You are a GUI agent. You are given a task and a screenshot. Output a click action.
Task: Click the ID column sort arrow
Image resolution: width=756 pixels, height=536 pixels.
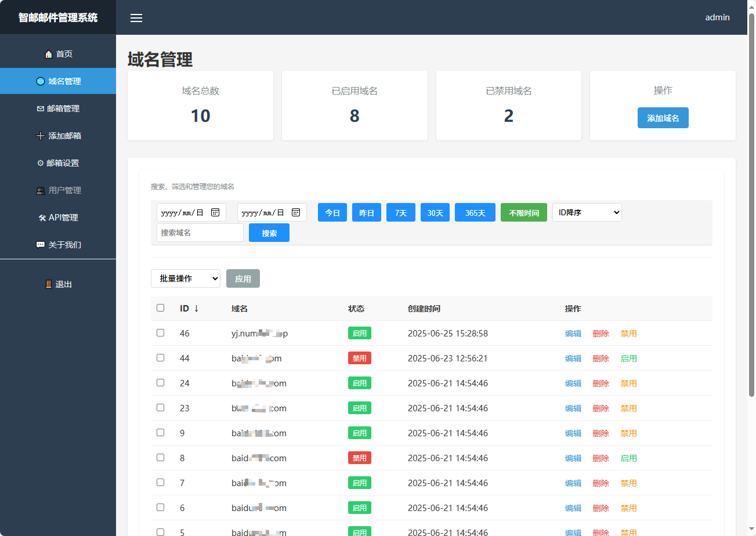196,309
